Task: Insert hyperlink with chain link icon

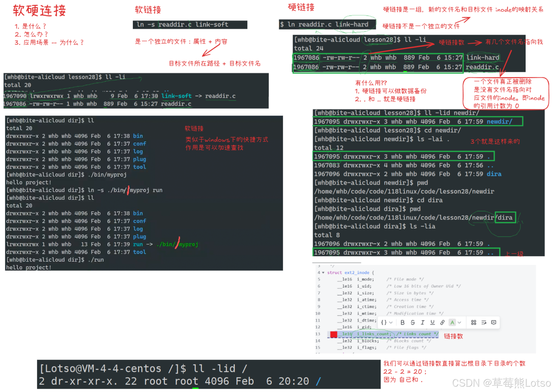Action: pyautogui.click(x=442, y=322)
